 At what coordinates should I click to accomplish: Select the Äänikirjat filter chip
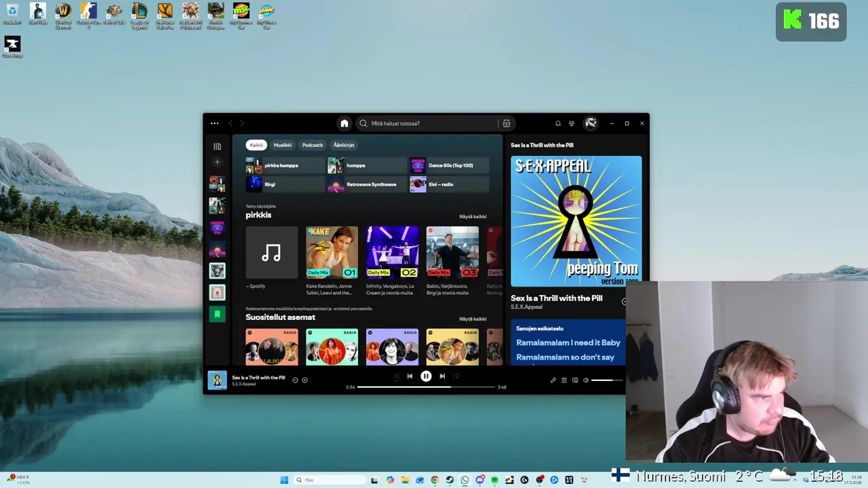344,145
